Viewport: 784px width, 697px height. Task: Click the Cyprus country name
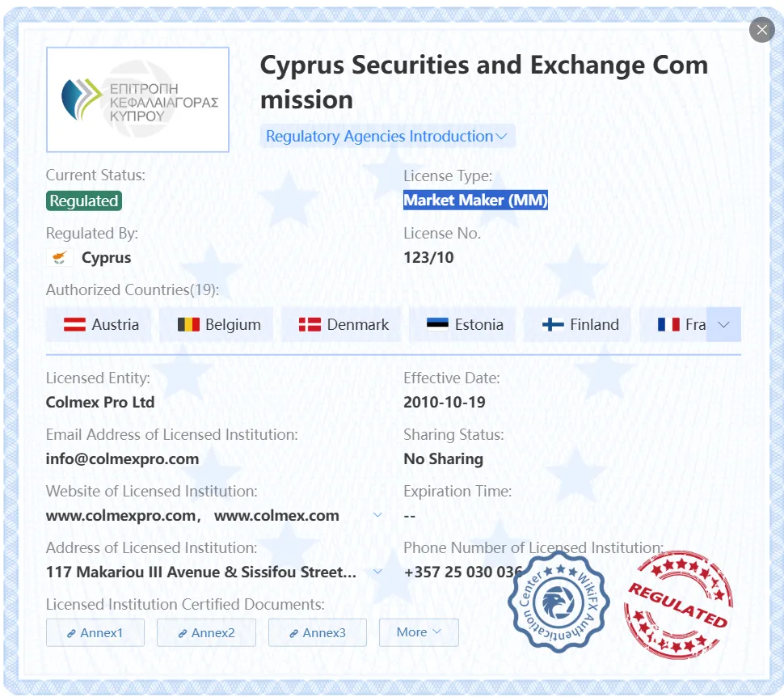[x=106, y=258]
